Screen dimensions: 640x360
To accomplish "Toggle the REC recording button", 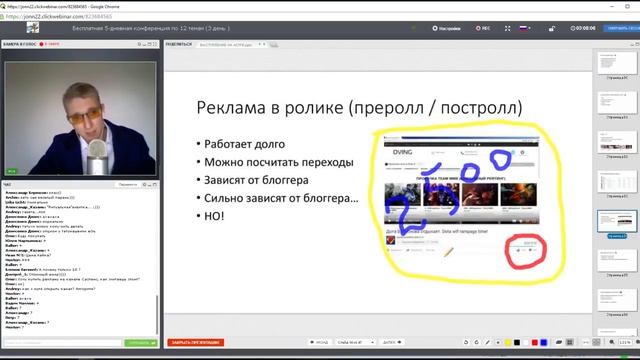I will 483,29.
